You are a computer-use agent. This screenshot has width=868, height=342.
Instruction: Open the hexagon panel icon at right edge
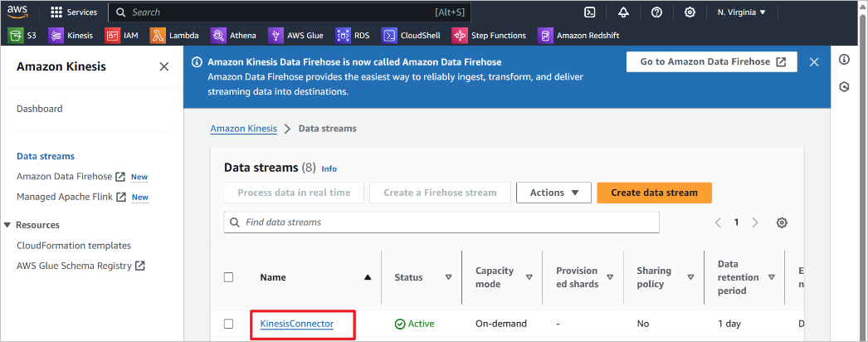click(x=844, y=87)
